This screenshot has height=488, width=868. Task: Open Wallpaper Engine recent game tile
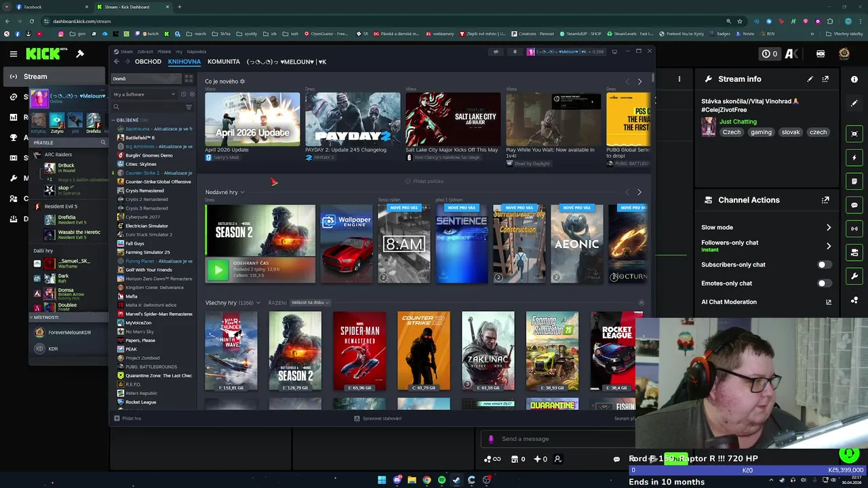click(x=347, y=244)
